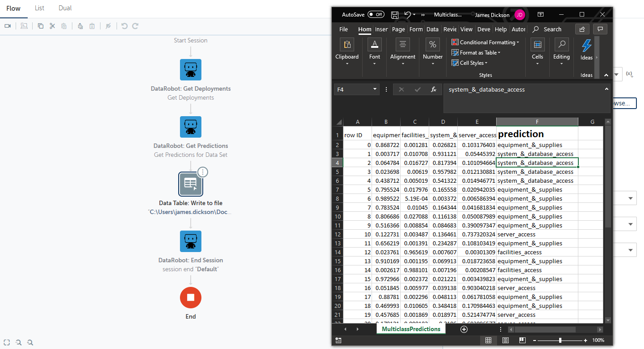Save the workbook using Excel save icon
Image resolution: width=644 pixels, height=349 pixels.
coord(395,15)
